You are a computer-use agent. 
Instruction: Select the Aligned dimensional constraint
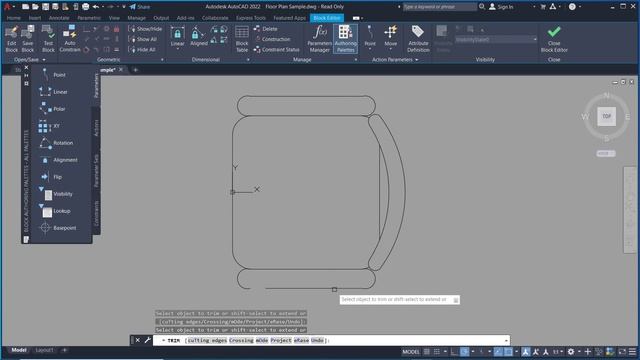click(199, 36)
